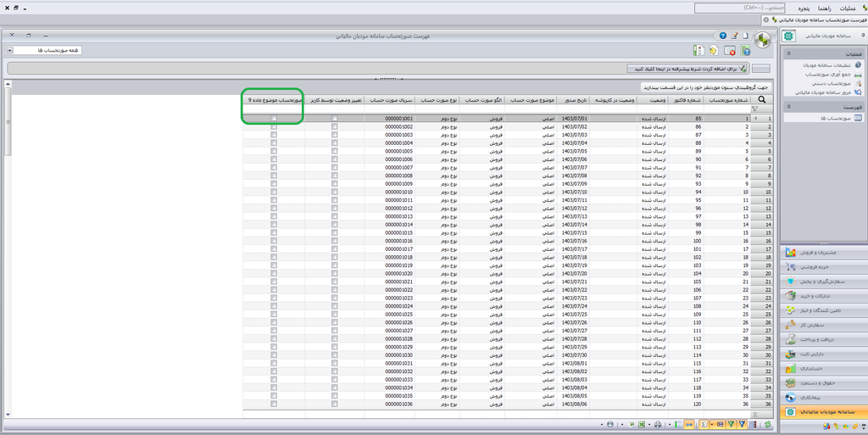Open صورتحساب دستی operation

point(831,83)
